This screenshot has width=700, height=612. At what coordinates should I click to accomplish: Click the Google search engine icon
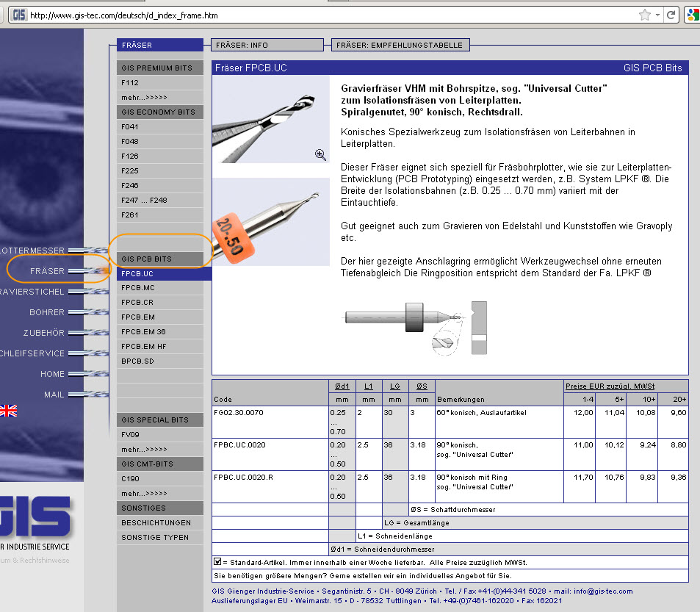pos(693,15)
